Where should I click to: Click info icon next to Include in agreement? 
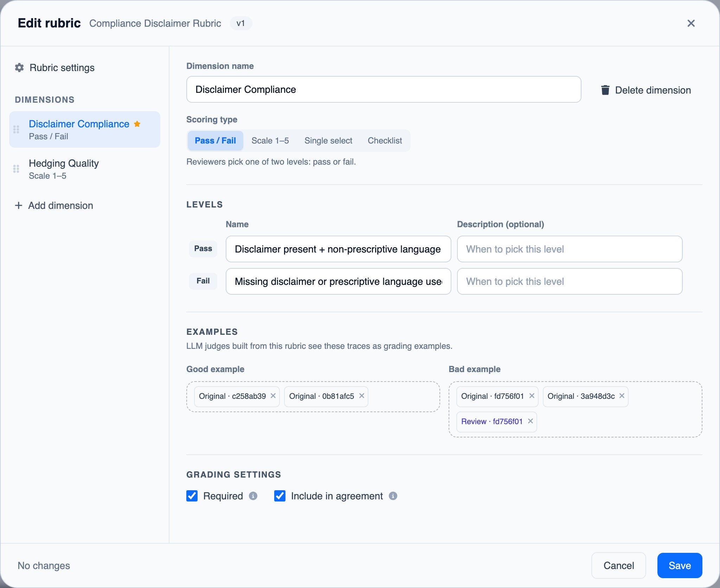point(393,496)
